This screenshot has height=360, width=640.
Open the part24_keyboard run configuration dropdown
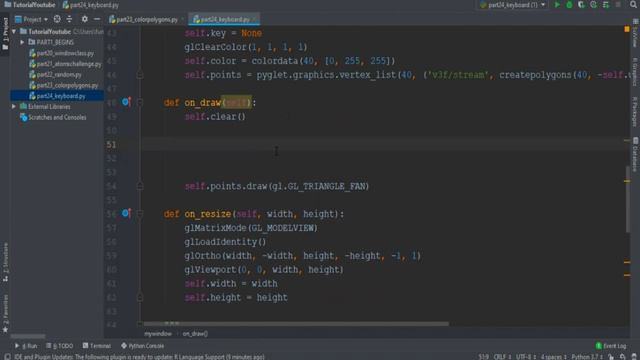click(x=513, y=5)
